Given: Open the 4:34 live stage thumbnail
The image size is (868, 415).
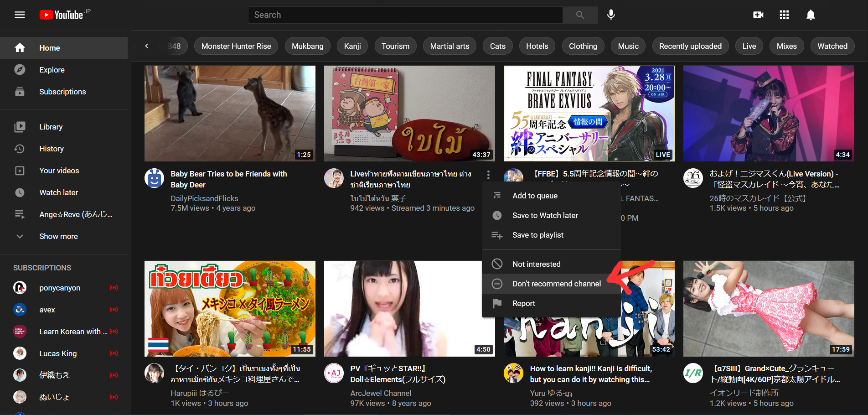Looking at the screenshot, I should coord(769,114).
